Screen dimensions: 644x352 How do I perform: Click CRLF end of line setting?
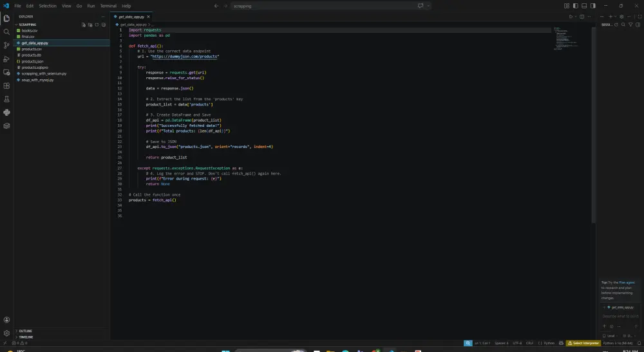[530, 343]
